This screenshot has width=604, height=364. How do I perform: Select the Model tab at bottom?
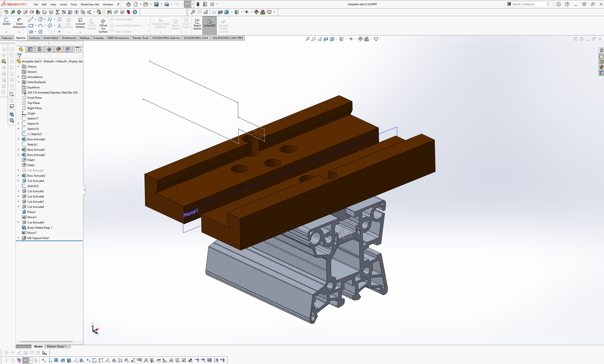[x=38, y=346]
